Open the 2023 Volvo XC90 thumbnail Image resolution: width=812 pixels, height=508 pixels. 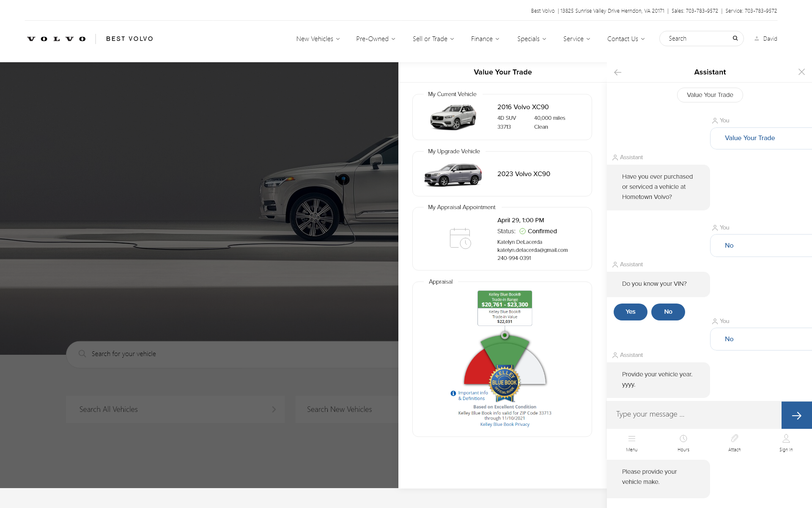tap(453, 175)
